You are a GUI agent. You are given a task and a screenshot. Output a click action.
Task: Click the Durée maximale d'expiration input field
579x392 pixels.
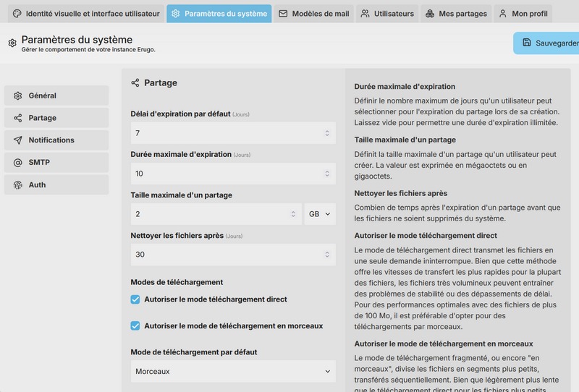pos(233,174)
